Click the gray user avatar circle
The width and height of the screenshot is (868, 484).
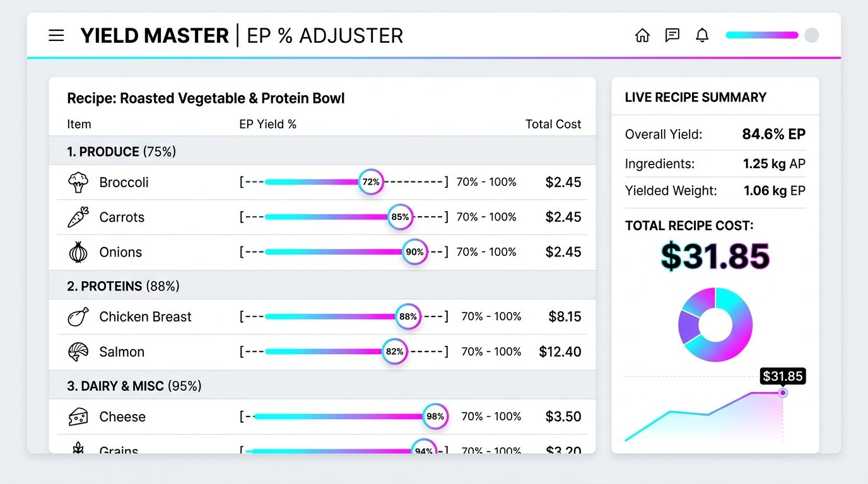(812, 35)
